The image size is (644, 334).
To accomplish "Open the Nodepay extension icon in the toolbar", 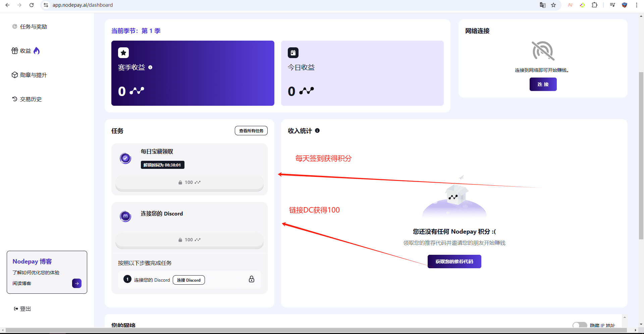I will tap(570, 5).
